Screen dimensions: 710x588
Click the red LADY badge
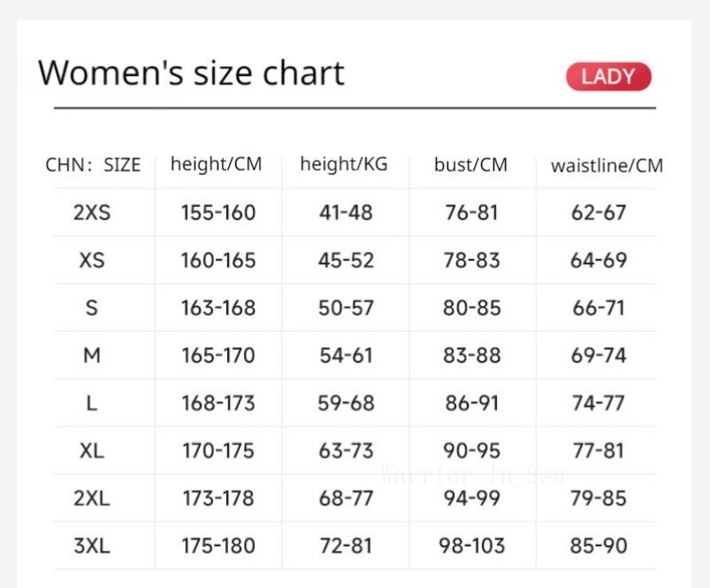[608, 77]
